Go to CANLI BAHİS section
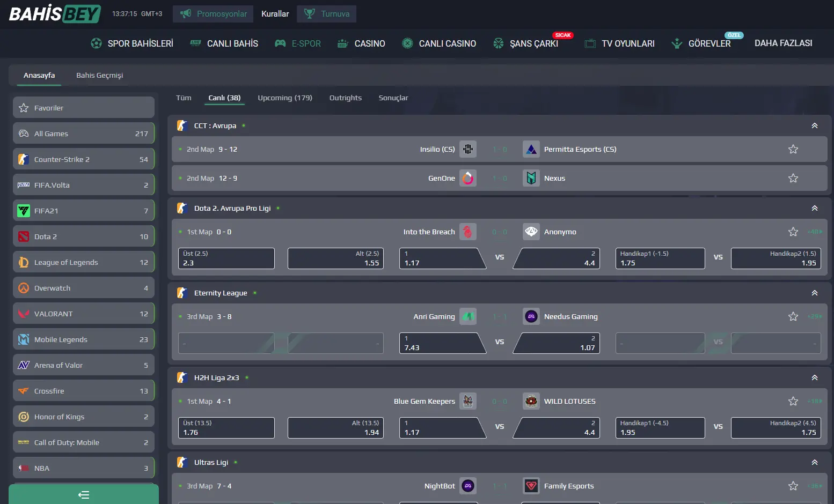The height and width of the screenshot is (504, 834). tap(224, 43)
